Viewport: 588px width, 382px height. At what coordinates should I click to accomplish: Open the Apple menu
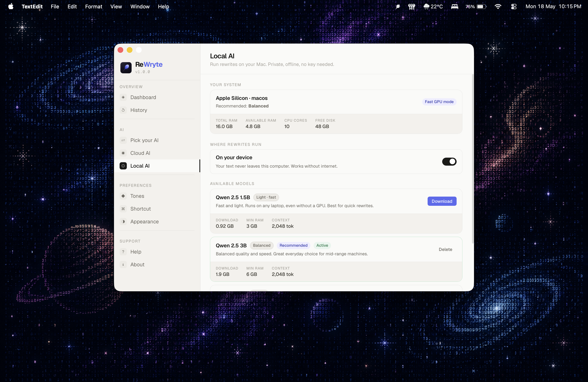[x=11, y=6]
